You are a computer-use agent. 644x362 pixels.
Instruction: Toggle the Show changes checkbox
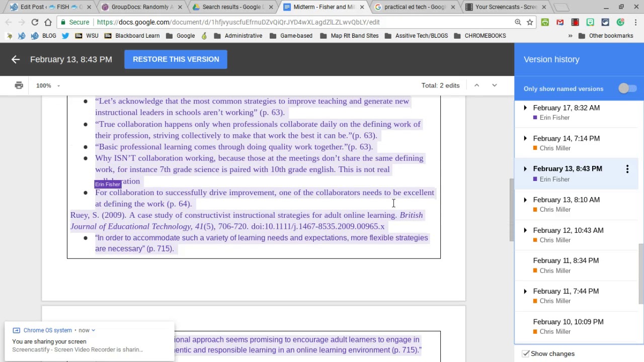coord(526,353)
